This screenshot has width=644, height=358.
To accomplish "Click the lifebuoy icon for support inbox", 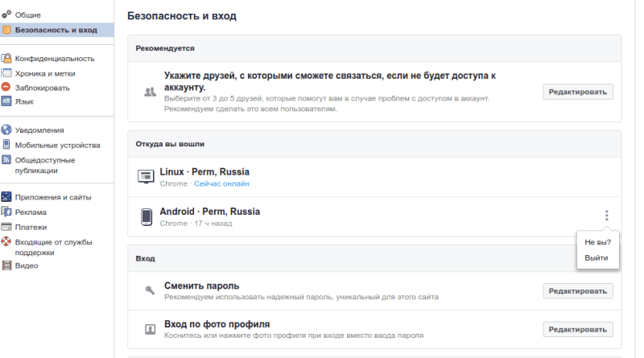I will (x=6, y=241).
